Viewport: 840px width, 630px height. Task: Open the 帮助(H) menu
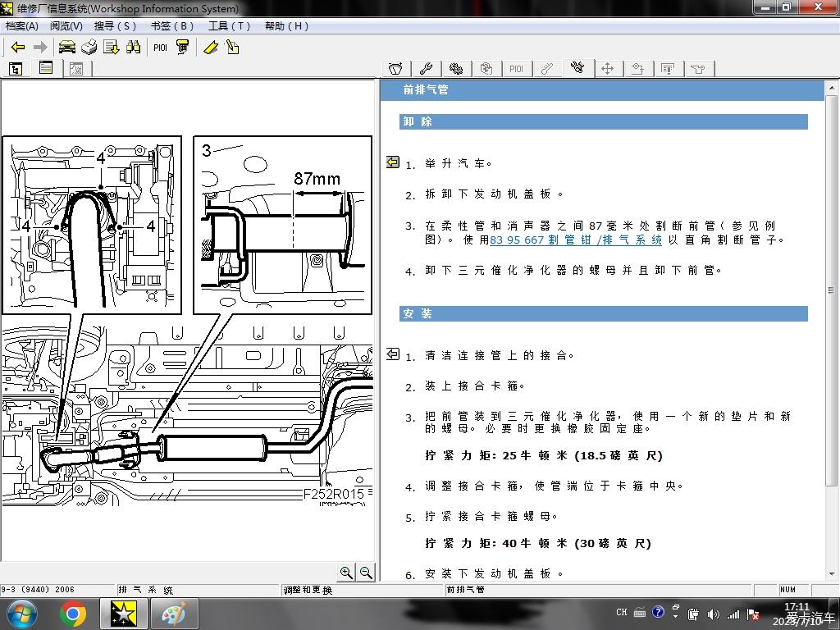click(x=286, y=26)
